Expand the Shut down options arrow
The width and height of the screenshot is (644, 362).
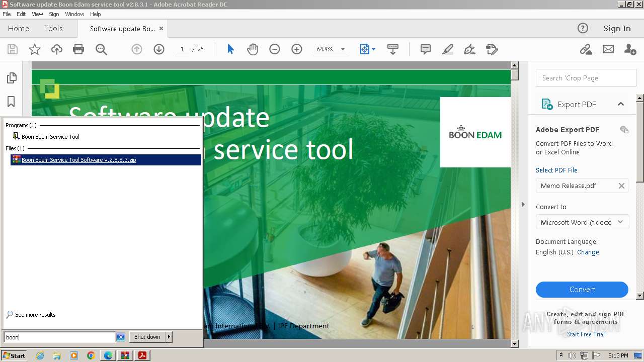click(x=169, y=337)
